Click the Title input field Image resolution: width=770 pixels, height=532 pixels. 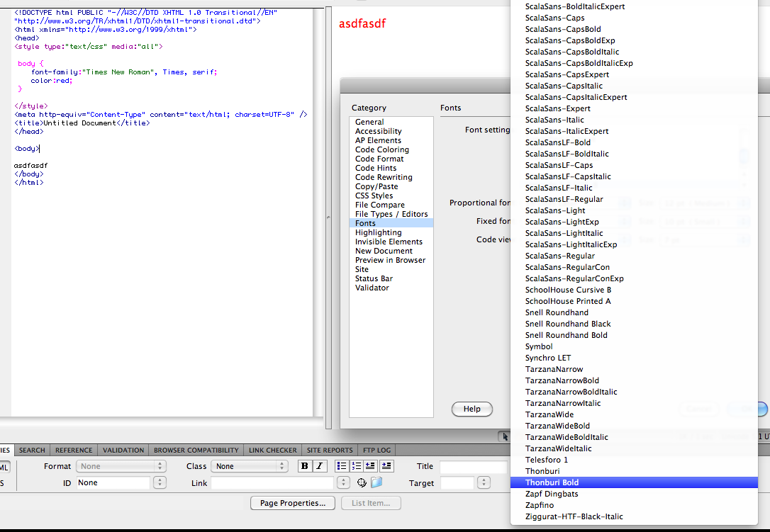[474, 466]
